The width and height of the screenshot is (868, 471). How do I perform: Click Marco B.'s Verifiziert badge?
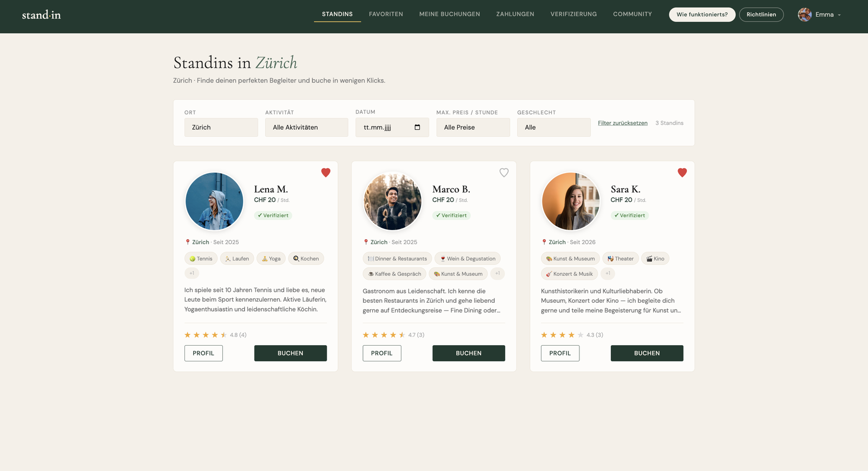451,215
